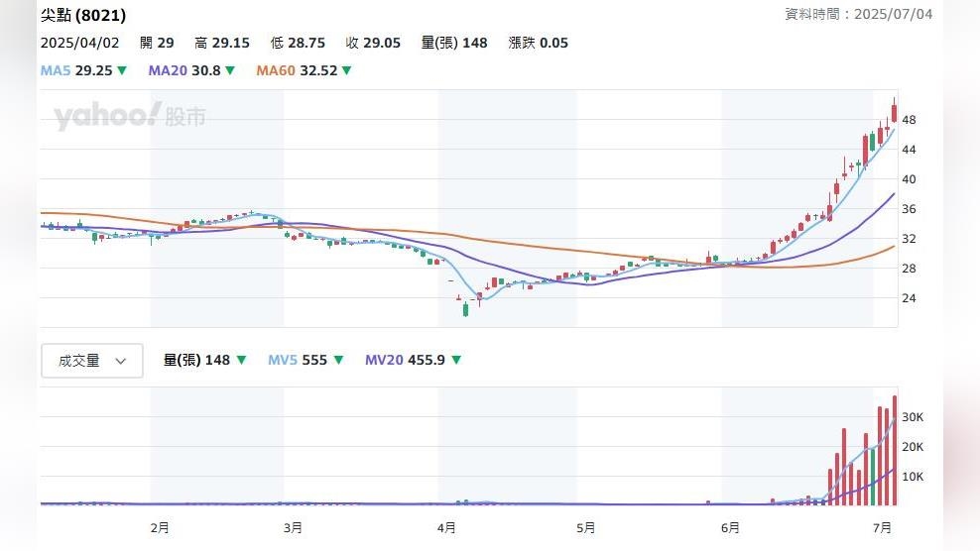Click the lowest green candlestick in April
This screenshot has height=551, width=980.
[465, 308]
